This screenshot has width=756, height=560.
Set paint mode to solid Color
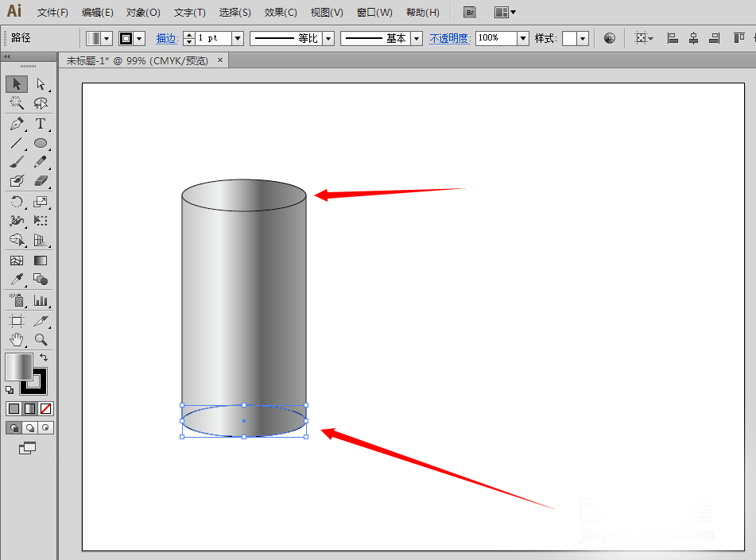click(14, 408)
